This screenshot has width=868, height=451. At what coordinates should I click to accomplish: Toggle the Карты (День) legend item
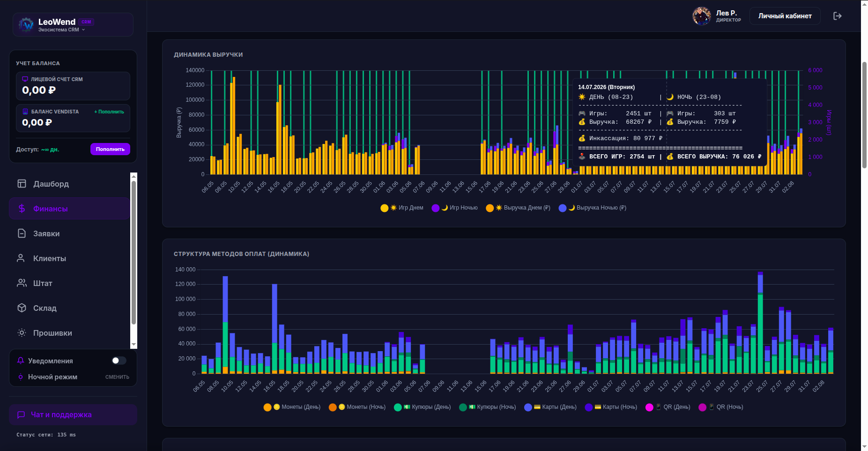pos(550,407)
